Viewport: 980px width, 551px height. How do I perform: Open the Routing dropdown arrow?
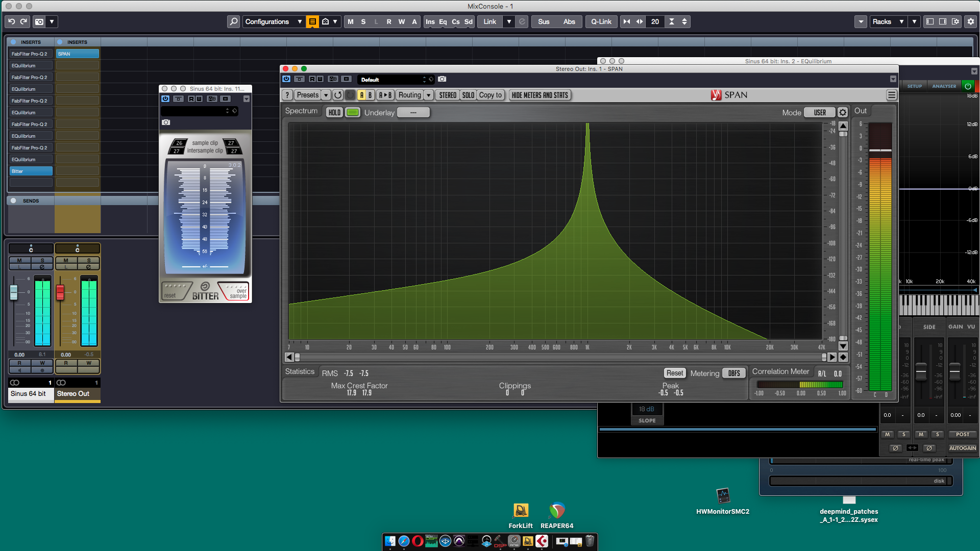point(429,95)
